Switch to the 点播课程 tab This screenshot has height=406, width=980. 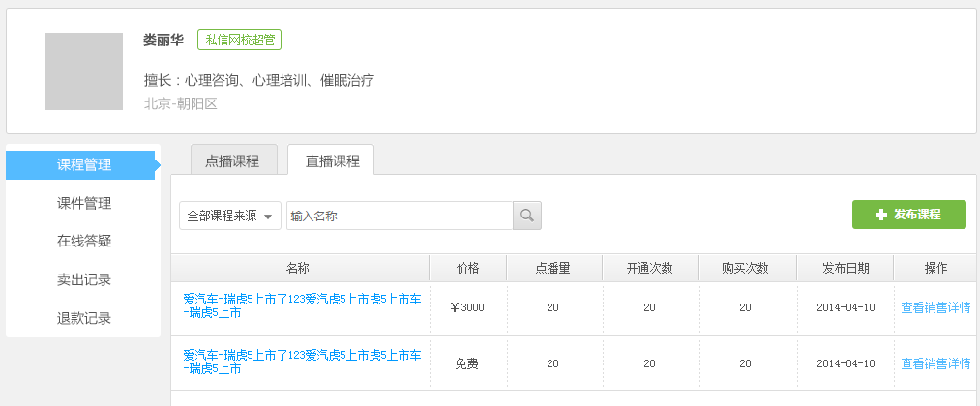pyautogui.click(x=232, y=161)
